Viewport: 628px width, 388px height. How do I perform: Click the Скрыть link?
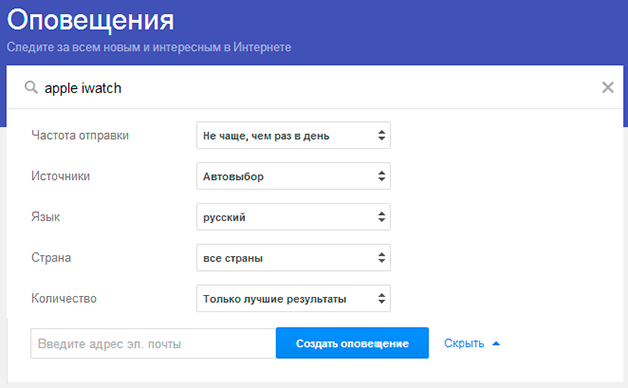pyautogui.click(x=464, y=344)
